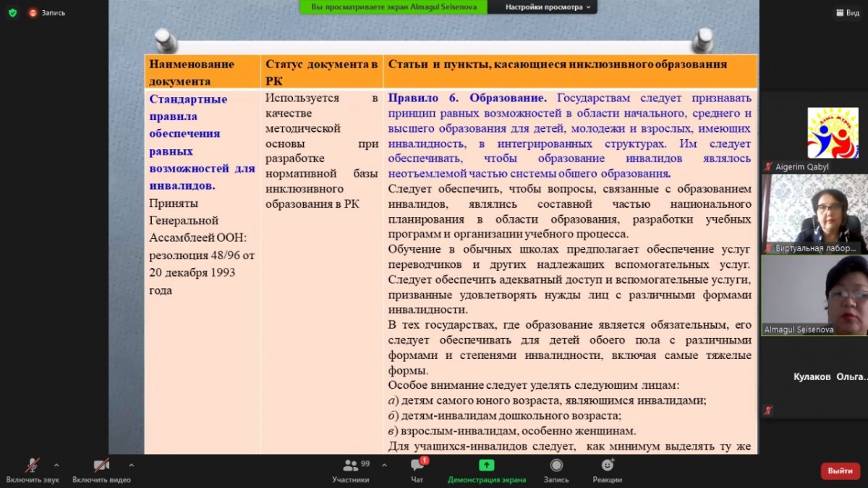The width and height of the screenshot is (868, 488).
Task: Select Aigerim Qabyl participant tile
Action: point(813,133)
